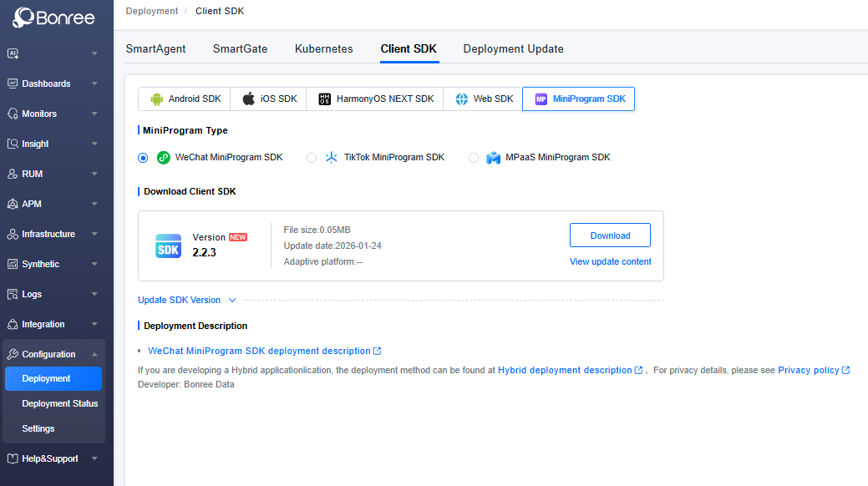
Task: Expand the Dashboards menu arrow
Action: [x=94, y=84]
